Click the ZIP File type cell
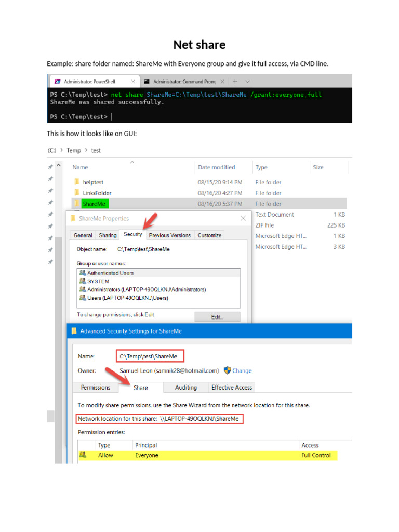The width and height of the screenshot is (399, 532). pyautogui.click(x=264, y=225)
